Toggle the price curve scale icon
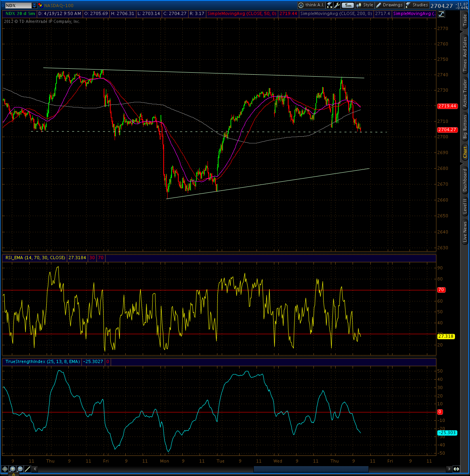This screenshot has width=470, height=476. coord(441,14)
